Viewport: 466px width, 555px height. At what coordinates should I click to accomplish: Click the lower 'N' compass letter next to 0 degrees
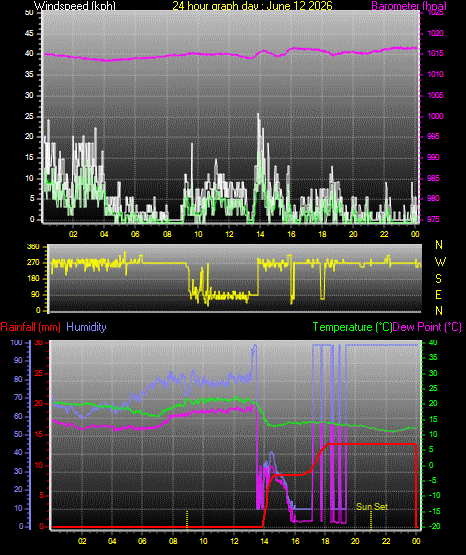[439, 310]
